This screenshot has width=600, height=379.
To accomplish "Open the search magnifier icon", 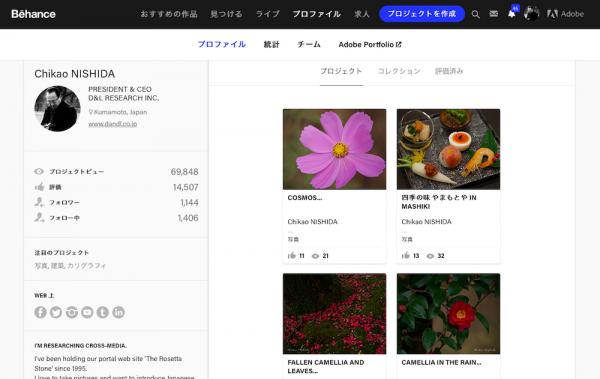I will [475, 14].
